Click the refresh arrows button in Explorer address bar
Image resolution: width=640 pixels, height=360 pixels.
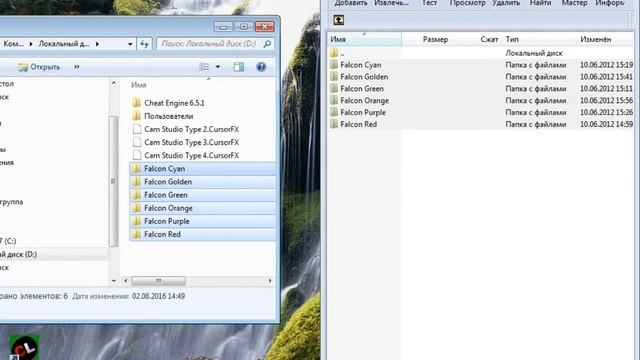tap(144, 44)
